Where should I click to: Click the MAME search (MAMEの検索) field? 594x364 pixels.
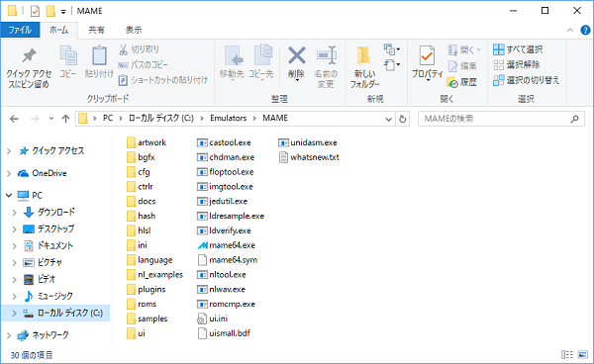click(x=501, y=119)
